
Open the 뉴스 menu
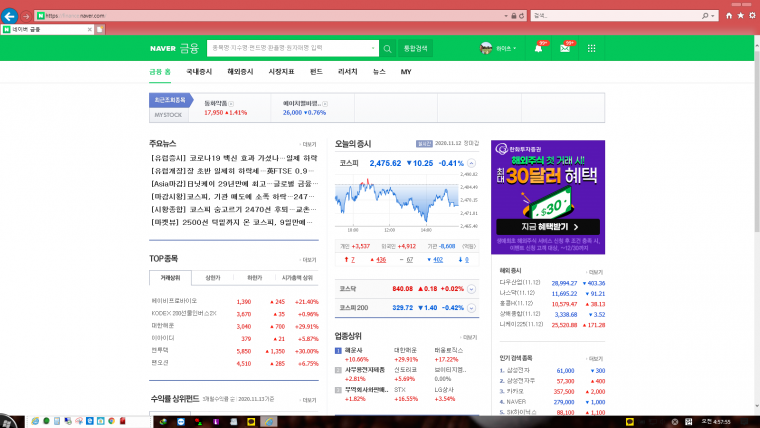[379, 72]
